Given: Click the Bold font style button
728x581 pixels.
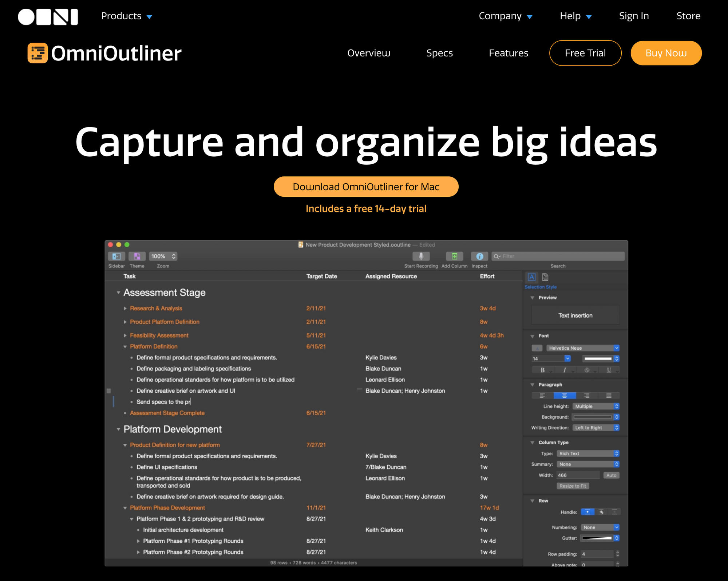Looking at the screenshot, I should pos(542,370).
